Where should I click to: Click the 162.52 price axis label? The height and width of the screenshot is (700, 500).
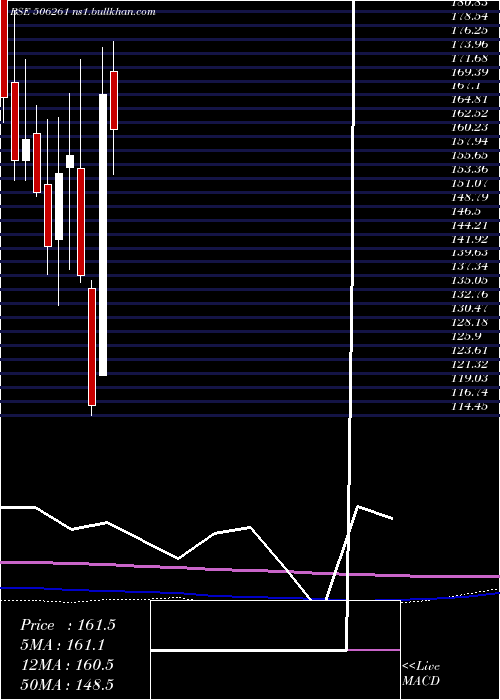[470, 114]
